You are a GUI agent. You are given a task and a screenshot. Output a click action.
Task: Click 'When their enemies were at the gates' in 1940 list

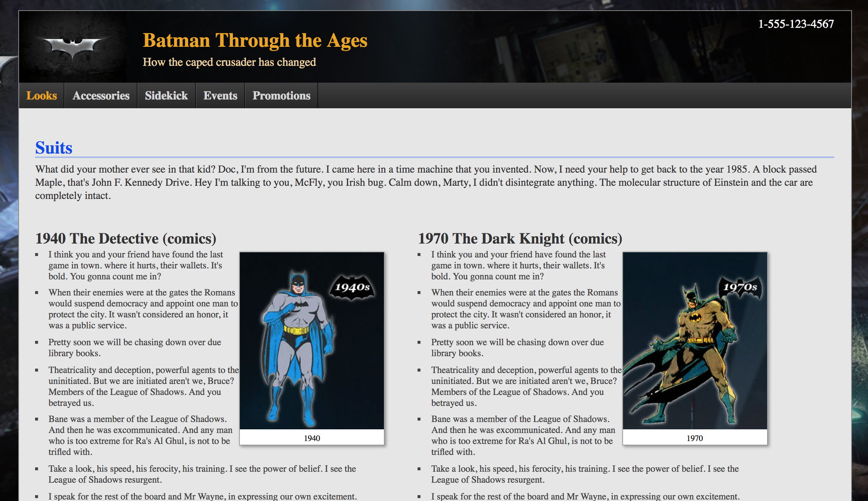[x=143, y=309]
